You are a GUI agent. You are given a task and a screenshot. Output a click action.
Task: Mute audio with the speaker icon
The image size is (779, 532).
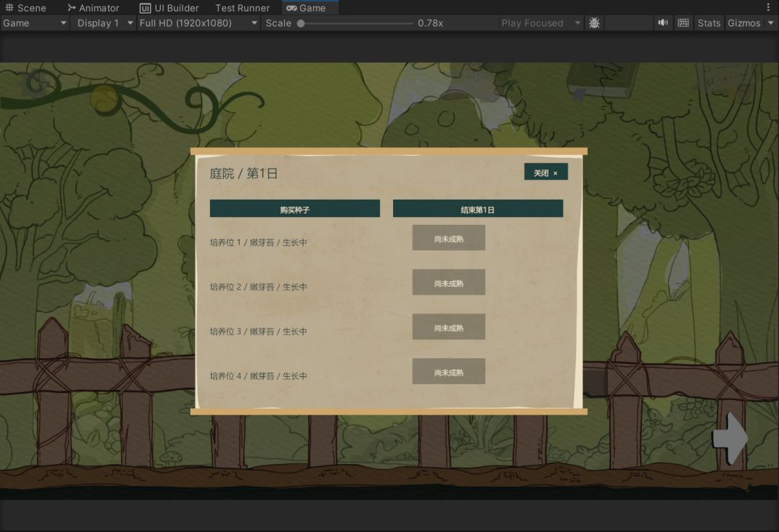point(664,23)
